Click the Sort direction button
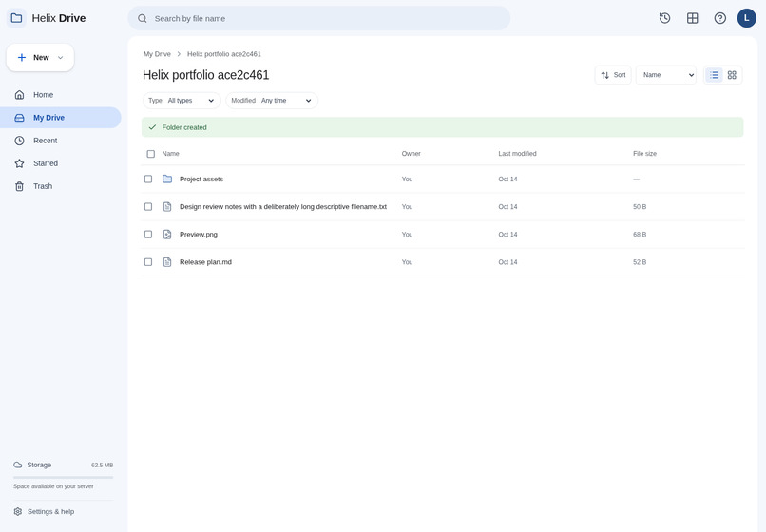Screen dimensions: 766x532 pyautogui.click(x=613, y=75)
